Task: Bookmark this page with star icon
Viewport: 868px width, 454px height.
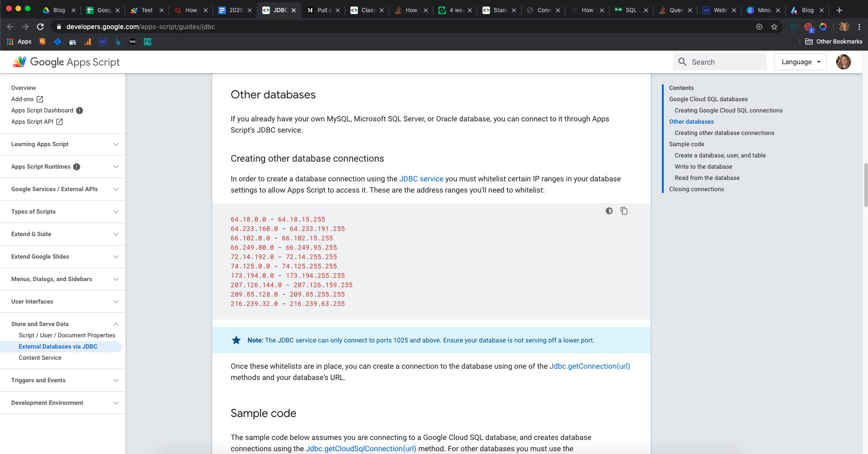Action: click(774, 27)
